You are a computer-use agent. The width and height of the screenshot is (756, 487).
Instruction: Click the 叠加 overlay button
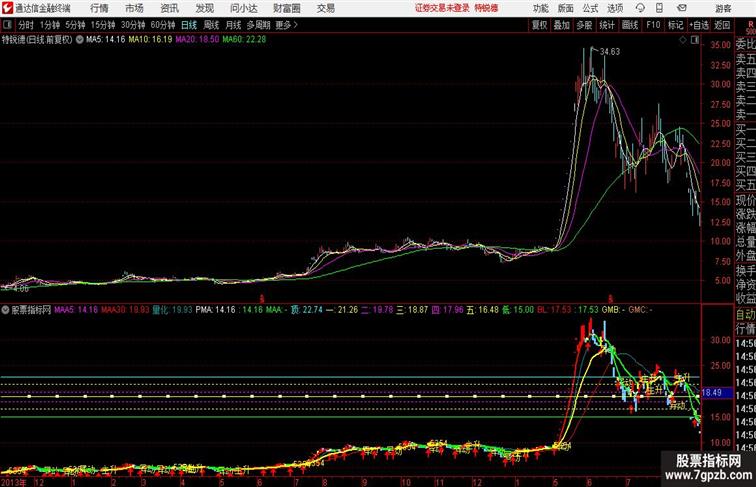point(562,25)
